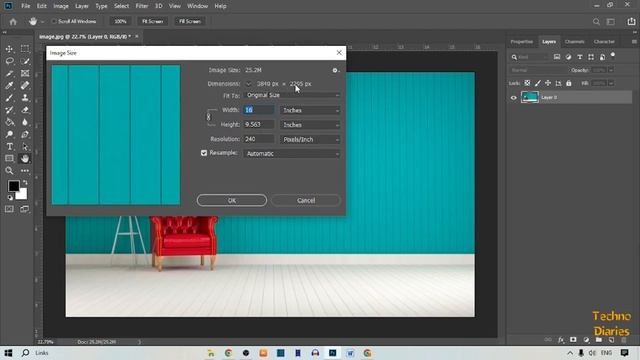Expand Dimensions unit chevron
The height and width of the screenshot is (360, 640).
(x=248, y=84)
